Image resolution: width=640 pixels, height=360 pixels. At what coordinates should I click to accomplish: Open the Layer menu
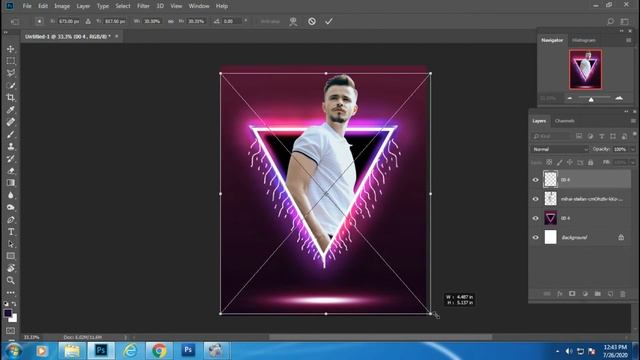pos(83,6)
